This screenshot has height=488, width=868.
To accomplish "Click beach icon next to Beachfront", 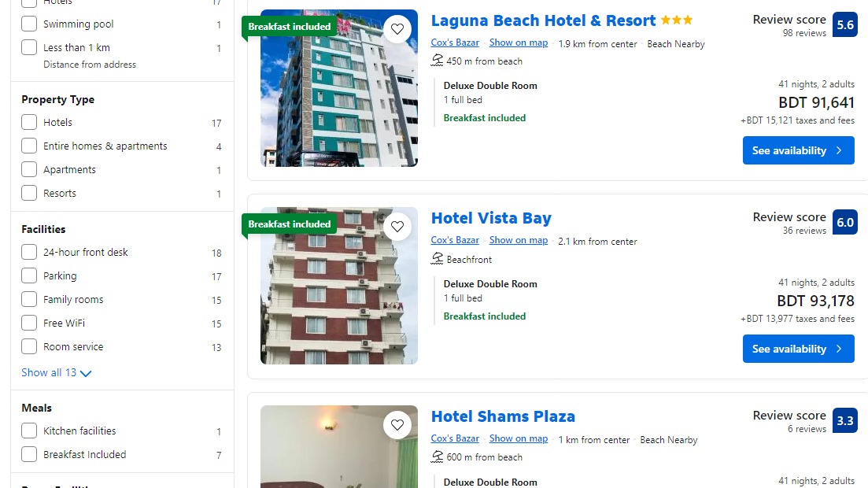I will tap(438, 259).
